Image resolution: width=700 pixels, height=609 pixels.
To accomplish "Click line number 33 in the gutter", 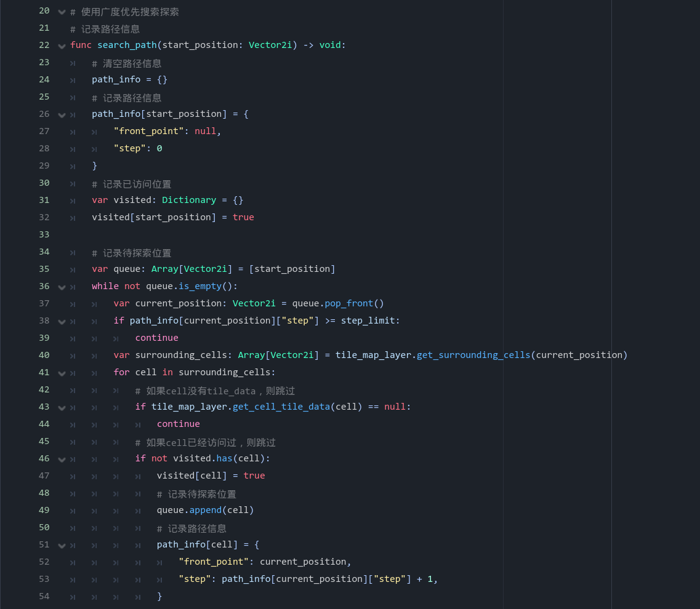I will pos(44,234).
